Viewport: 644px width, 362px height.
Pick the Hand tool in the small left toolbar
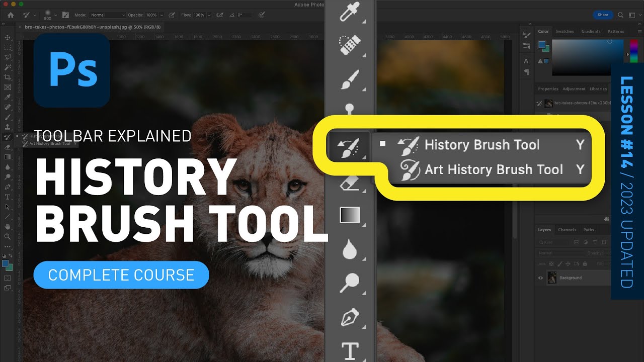pos(8,226)
